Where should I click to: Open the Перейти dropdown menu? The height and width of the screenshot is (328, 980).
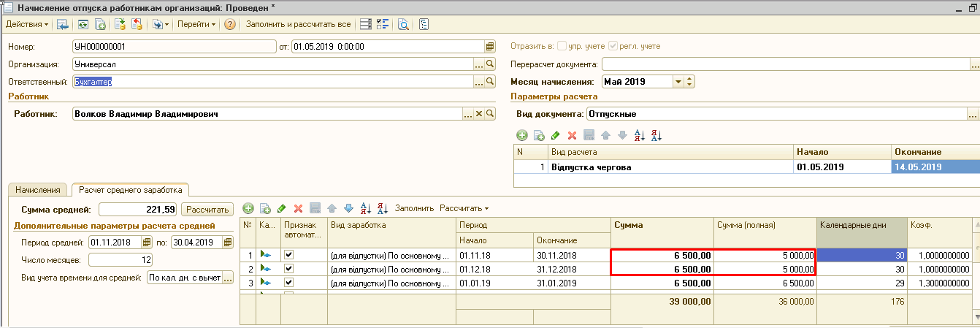[196, 24]
